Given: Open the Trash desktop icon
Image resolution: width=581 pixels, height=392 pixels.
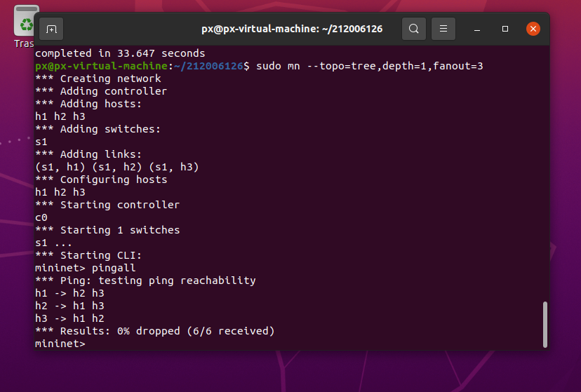Looking at the screenshot, I should 25,27.
